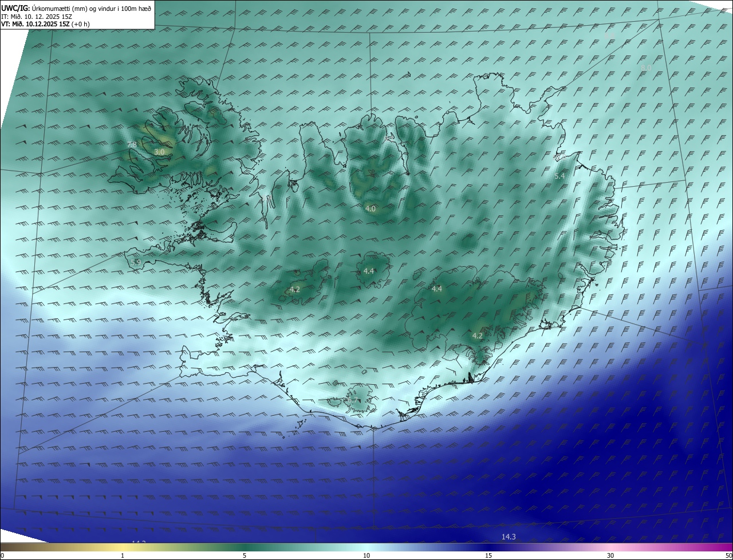Image resolution: width=733 pixels, height=560 pixels.
Task: Click the 5.9 value label on the Snæfellsnes peninsula
Action: [x=136, y=262]
